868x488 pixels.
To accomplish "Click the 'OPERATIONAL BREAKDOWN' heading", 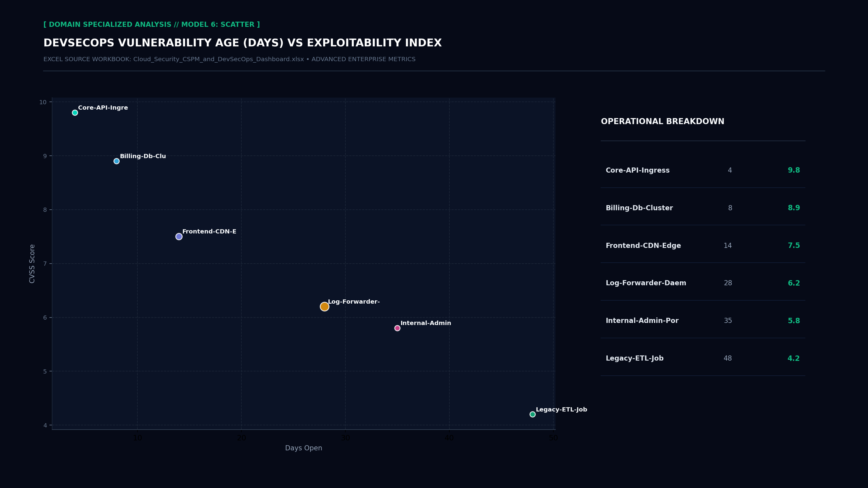I will (662, 122).
